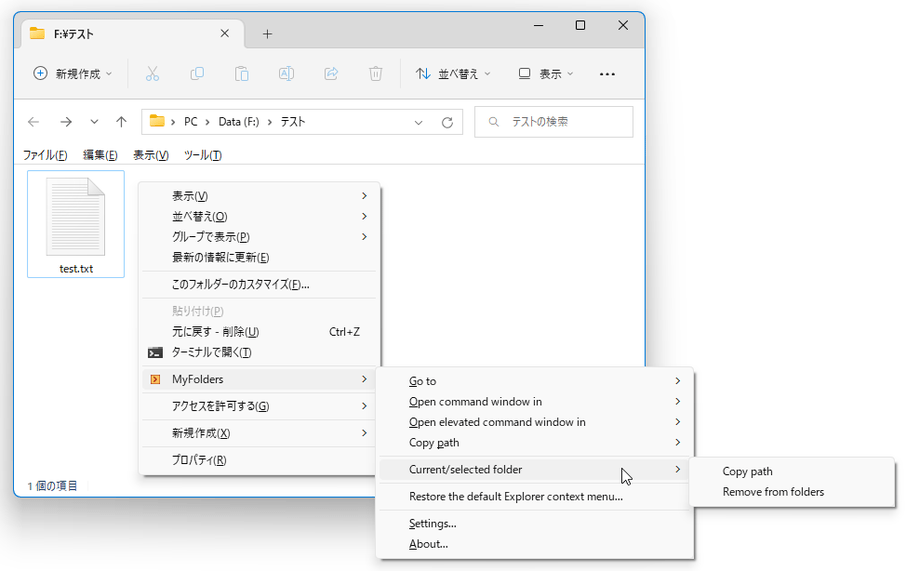Viewport: 906px width, 571px height.
Task: Select 元に戻す - 削除(U) entry
Action: (x=259, y=332)
